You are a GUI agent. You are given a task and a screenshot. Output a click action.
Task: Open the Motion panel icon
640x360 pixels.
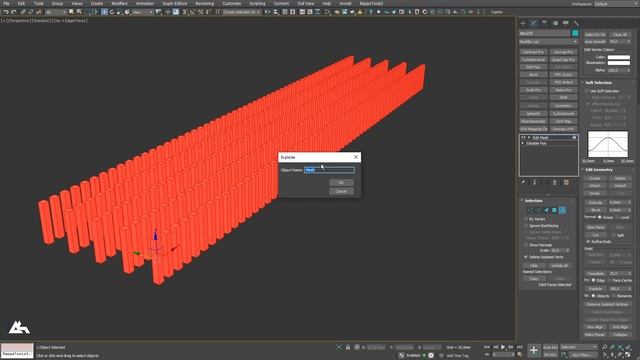[555, 23]
